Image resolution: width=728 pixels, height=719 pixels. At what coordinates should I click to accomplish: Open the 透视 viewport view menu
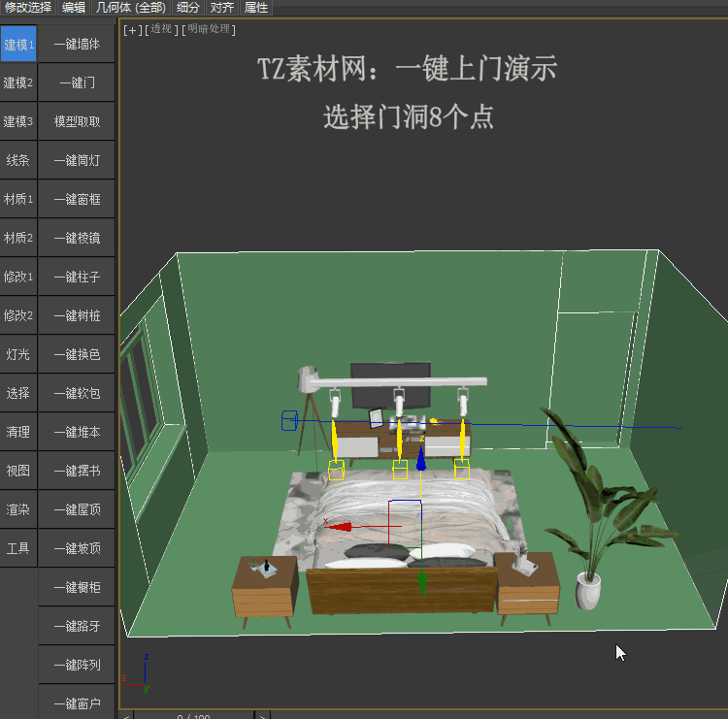pos(161,29)
